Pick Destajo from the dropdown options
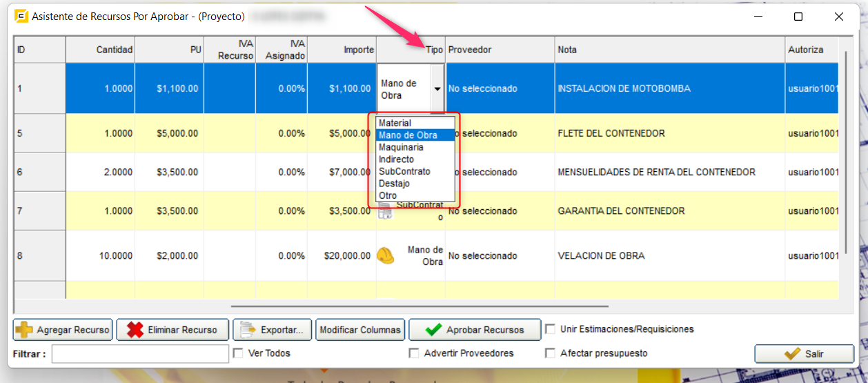Viewport: 868px width, 383px height. tap(394, 184)
